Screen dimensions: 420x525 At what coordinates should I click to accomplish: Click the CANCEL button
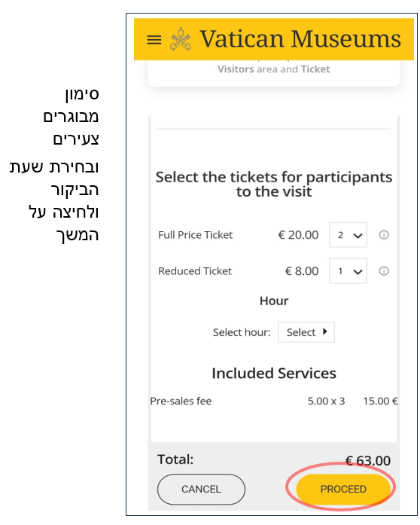pyautogui.click(x=201, y=489)
